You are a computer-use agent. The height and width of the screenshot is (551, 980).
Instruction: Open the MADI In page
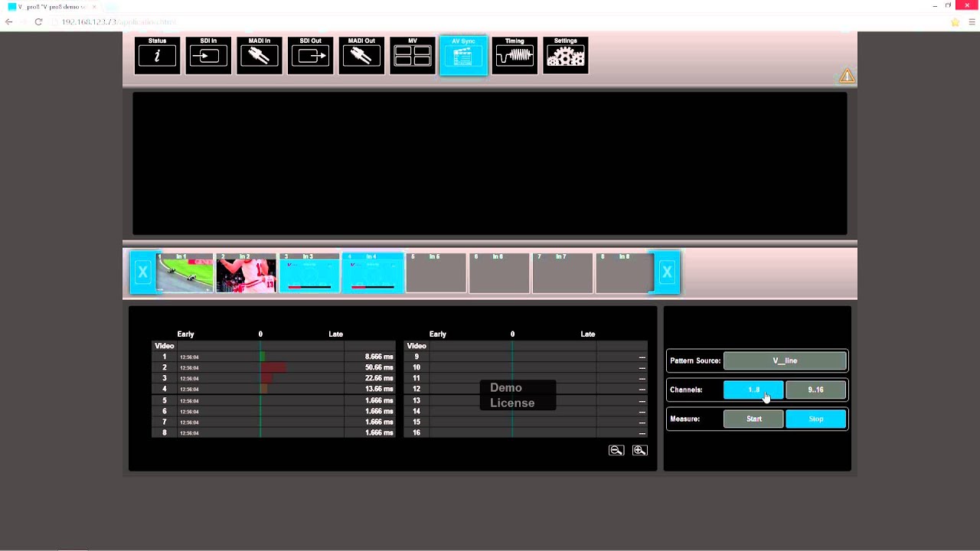coord(260,55)
